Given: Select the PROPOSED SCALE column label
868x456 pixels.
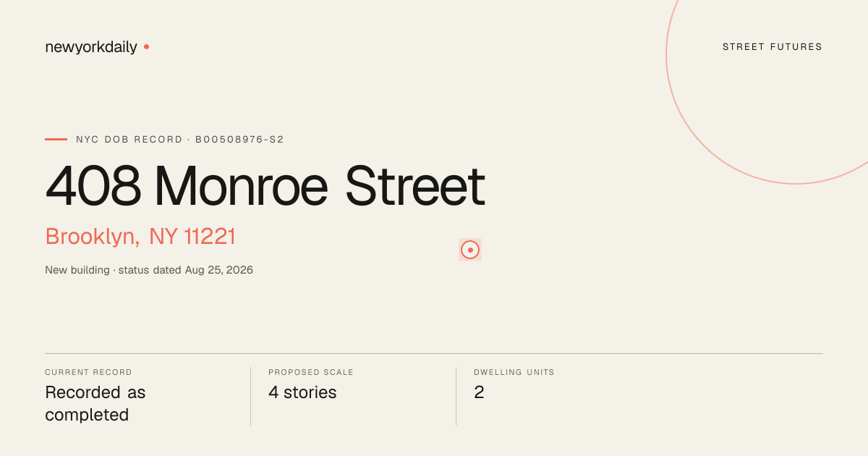Looking at the screenshot, I should tap(311, 372).
